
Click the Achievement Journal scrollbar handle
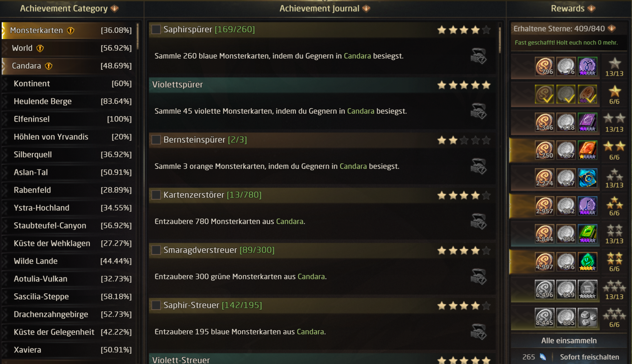click(500, 40)
